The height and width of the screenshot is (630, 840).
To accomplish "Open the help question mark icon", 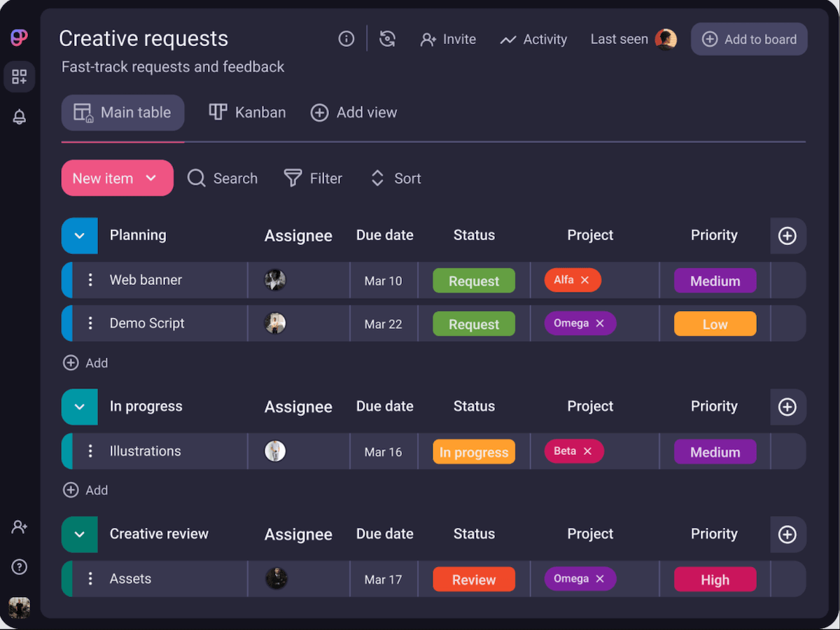I will pyautogui.click(x=20, y=567).
